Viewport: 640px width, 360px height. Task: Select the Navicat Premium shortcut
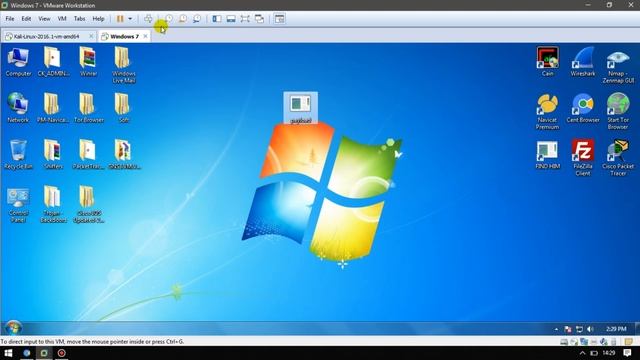[x=547, y=111]
